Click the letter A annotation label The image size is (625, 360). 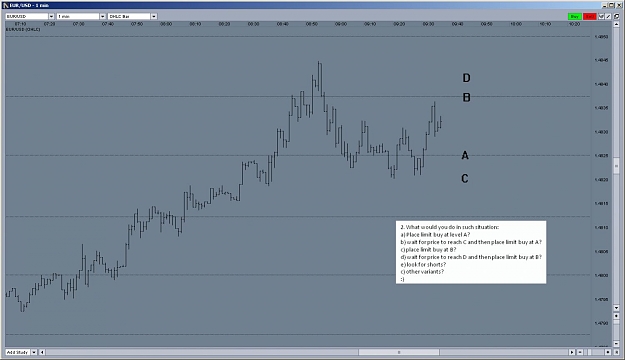click(x=465, y=155)
